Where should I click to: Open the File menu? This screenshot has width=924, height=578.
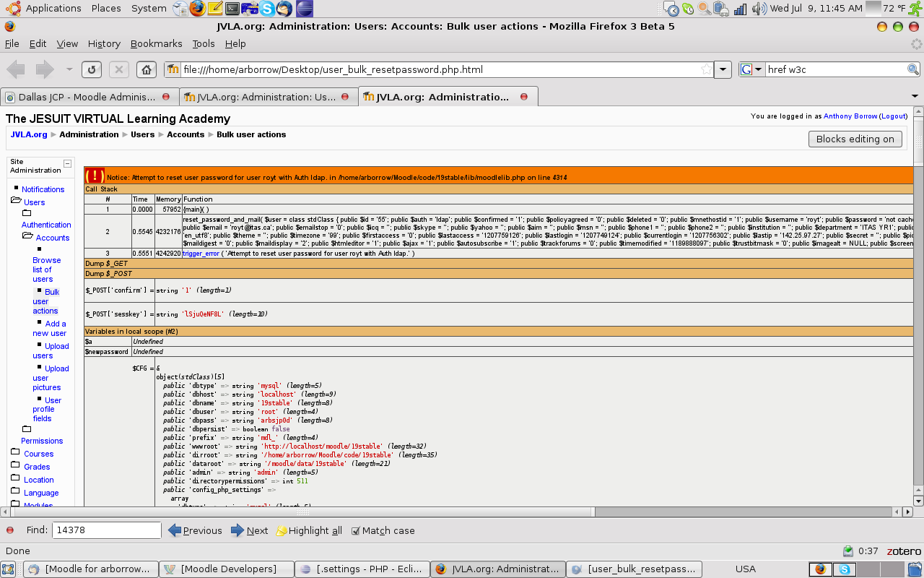pos(12,43)
